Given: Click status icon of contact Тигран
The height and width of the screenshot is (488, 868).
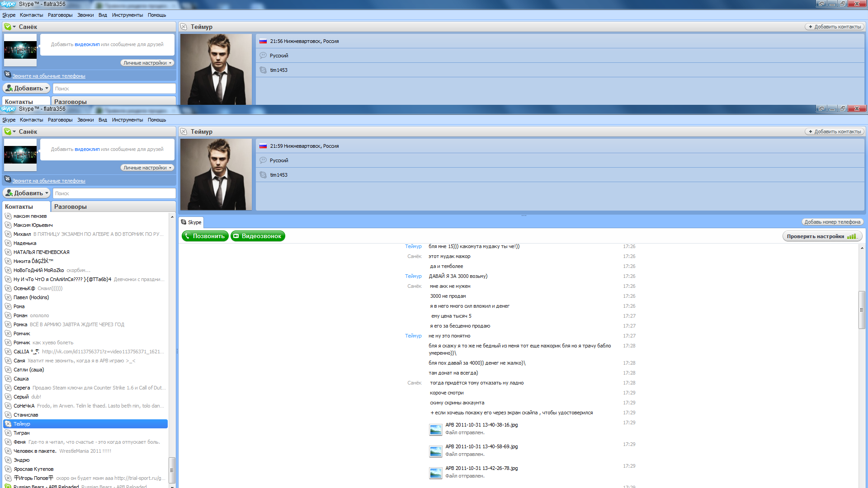Looking at the screenshot, I should (x=8, y=433).
